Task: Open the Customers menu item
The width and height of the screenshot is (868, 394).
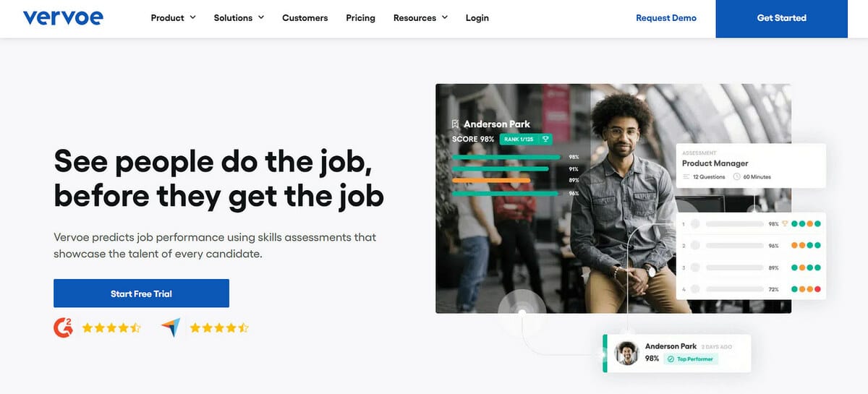Action: coord(305,18)
